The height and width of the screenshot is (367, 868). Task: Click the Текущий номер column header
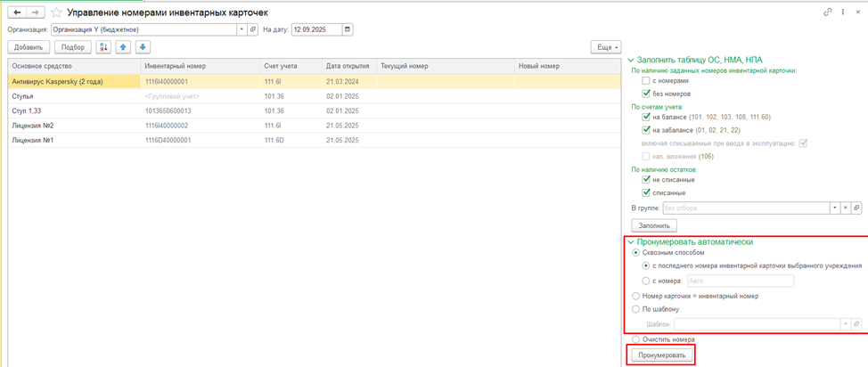tap(445, 66)
